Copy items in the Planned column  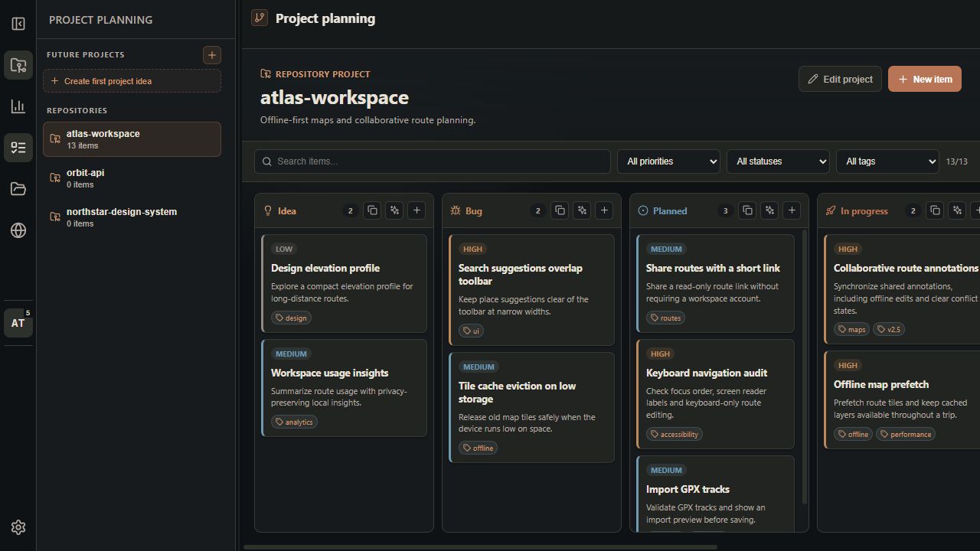coord(747,210)
